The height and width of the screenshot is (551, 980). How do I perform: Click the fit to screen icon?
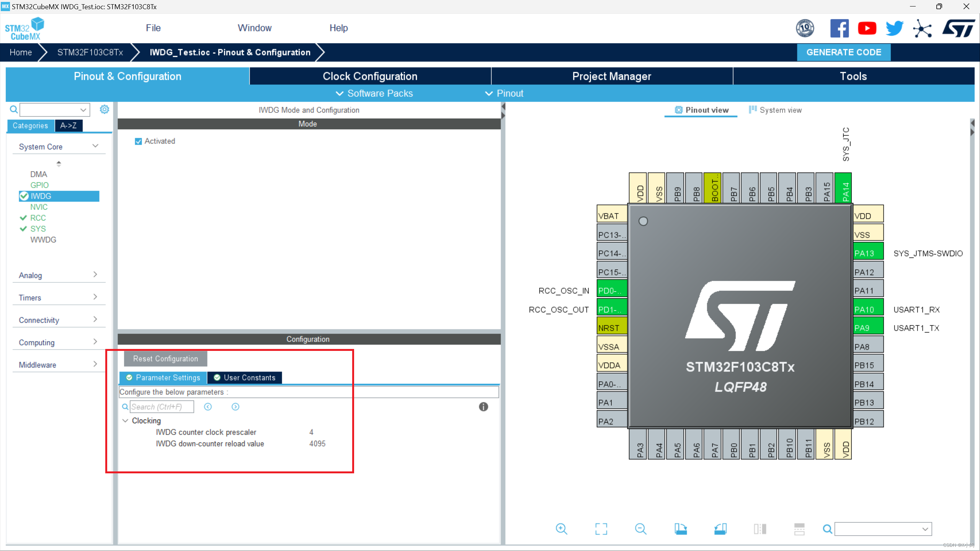[602, 529]
